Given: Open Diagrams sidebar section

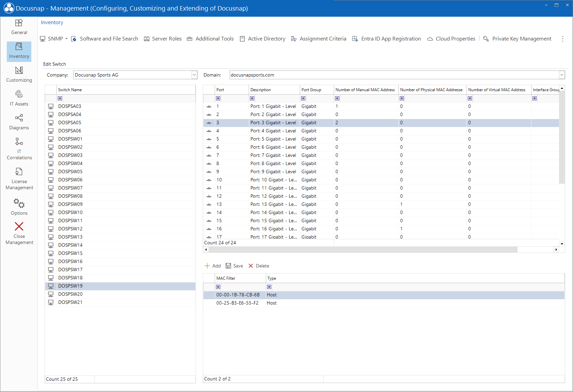Looking at the screenshot, I should pyautogui.click(x=19, y=122).
